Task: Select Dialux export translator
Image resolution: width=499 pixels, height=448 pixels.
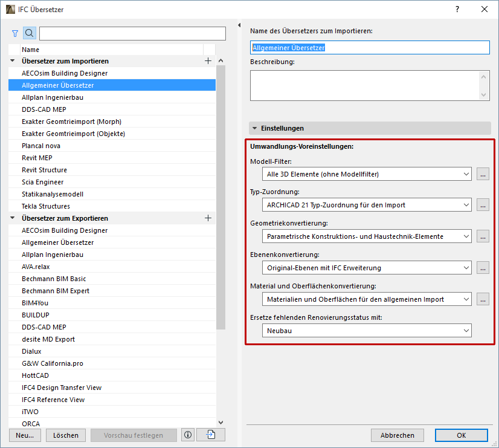Action: (112, 351)
